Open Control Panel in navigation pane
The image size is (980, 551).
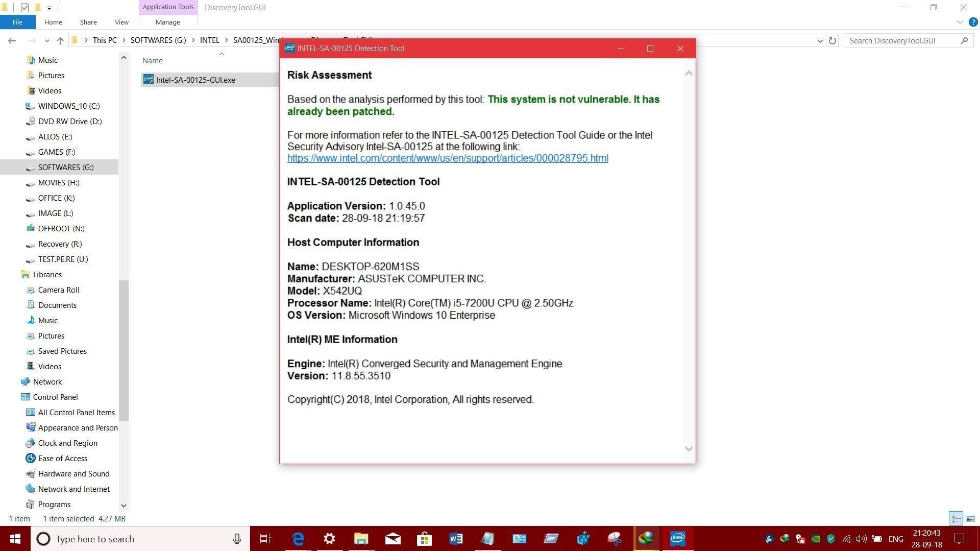[55, 397]
